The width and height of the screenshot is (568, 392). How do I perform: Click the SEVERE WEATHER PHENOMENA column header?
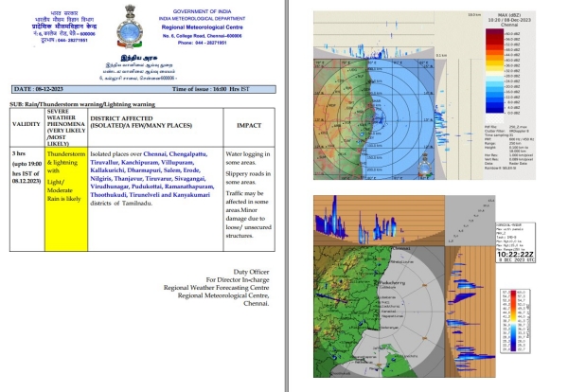click(x=66, y=128)
